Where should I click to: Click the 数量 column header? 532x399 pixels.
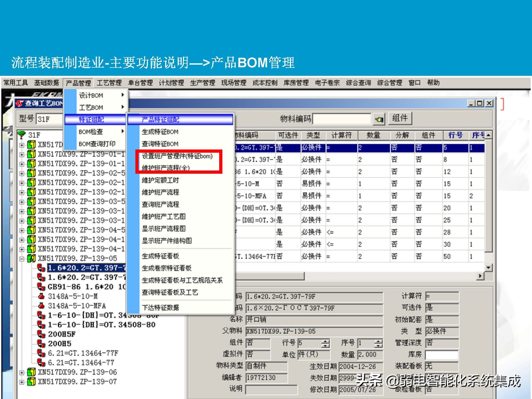click(x=373, y=135)
